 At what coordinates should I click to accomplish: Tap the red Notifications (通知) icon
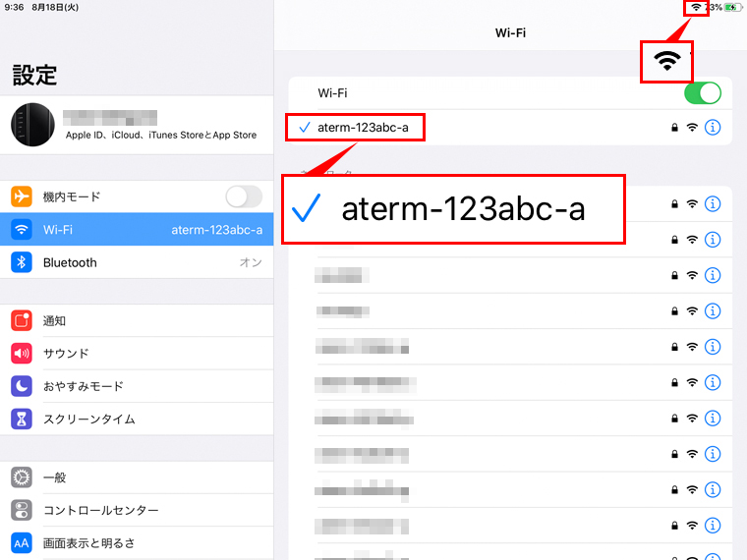[22, 320]
